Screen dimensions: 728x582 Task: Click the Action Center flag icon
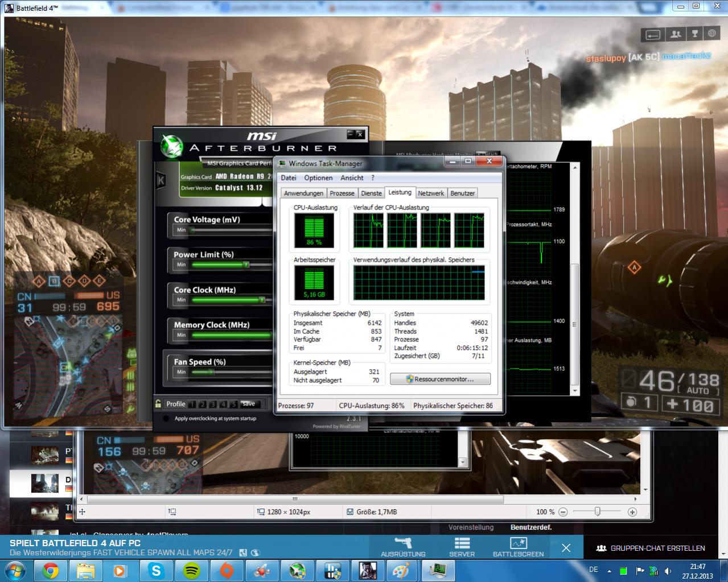pos(639,571)
